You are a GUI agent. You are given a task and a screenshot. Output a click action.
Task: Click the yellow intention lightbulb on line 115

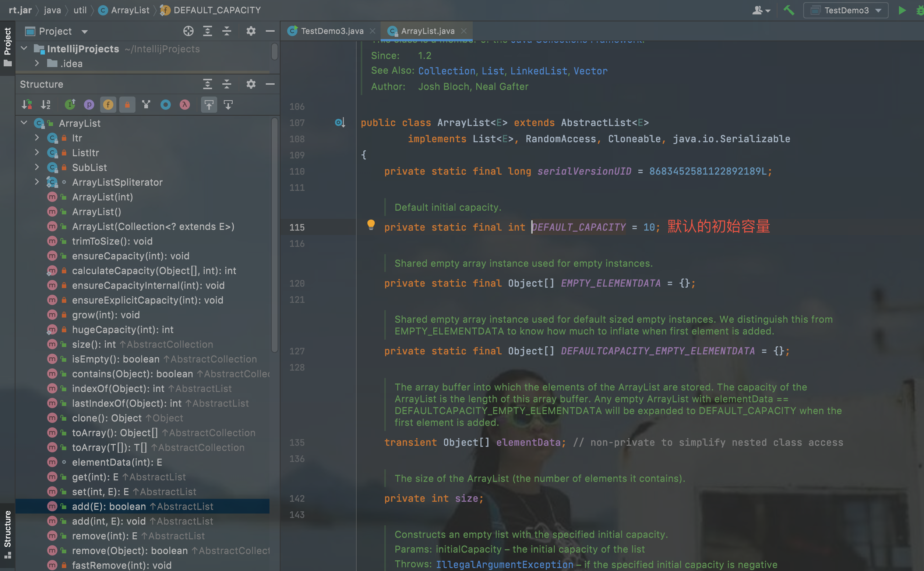tap(371, 225)
